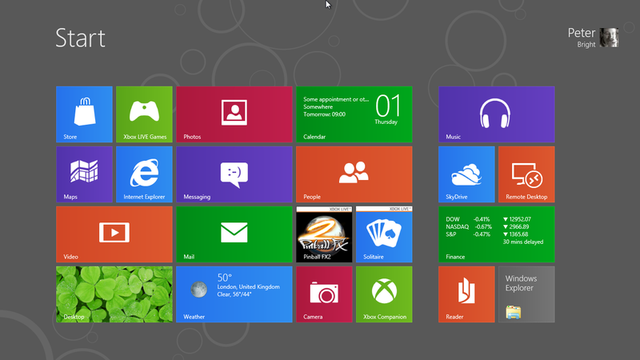Viewport: 640px width, 360px height.
Task: Launch Remote Desktop tile
Action: [527, 174]
